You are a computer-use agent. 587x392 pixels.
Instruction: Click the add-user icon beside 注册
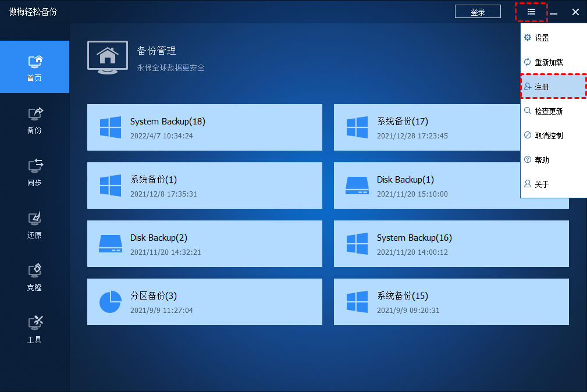(x=528, y=86)
